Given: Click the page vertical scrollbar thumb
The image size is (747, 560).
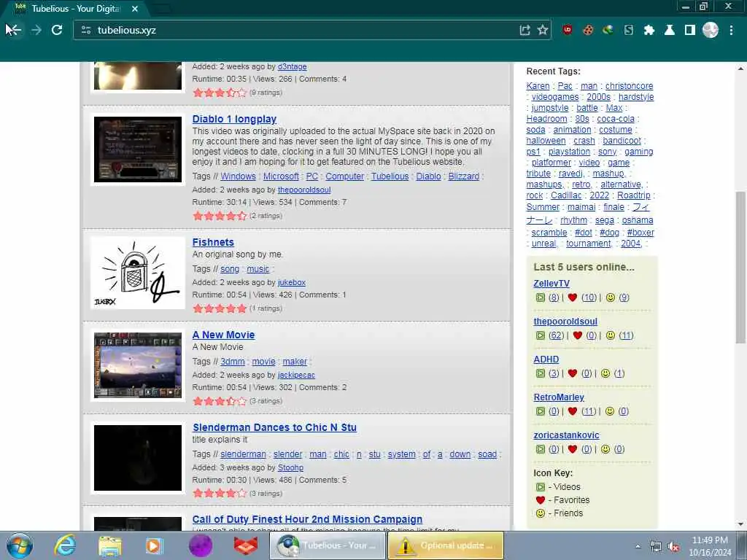Looking at the screenshot, I should 740,267.
